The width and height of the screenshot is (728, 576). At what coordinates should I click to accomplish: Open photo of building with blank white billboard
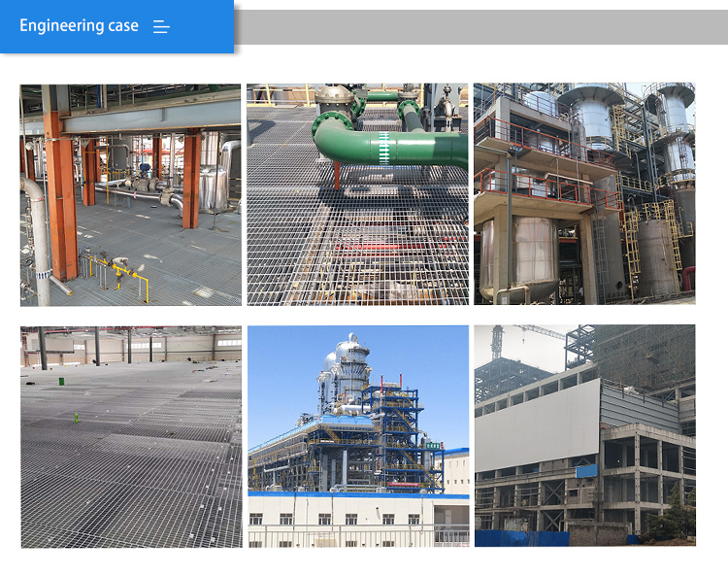pyautogui.click(x=585, y=436)
